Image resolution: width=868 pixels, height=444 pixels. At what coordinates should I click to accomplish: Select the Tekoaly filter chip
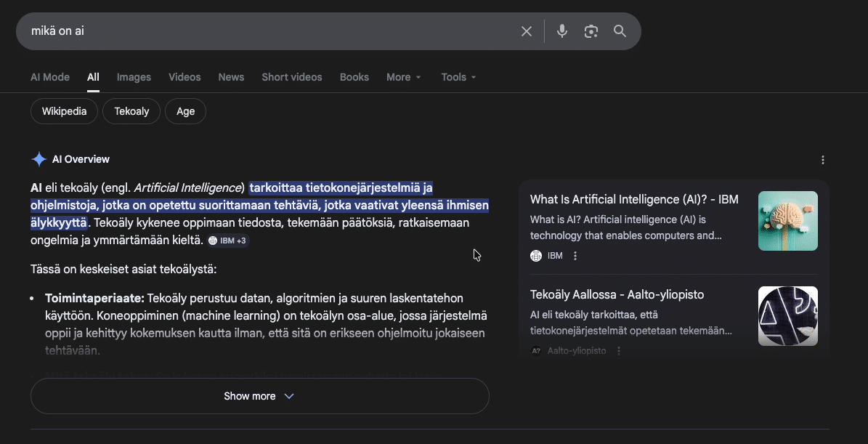coord(131,110)
